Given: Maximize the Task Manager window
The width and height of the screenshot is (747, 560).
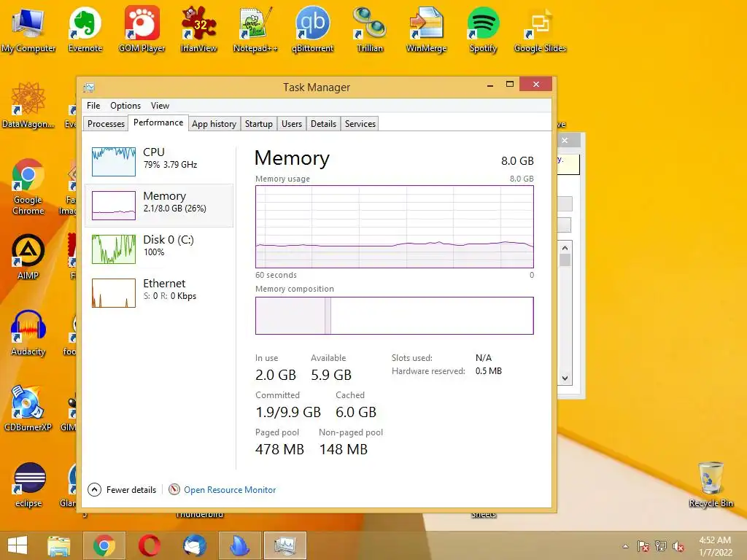Looking at the screenshot, I should click(x=510, y=85).
